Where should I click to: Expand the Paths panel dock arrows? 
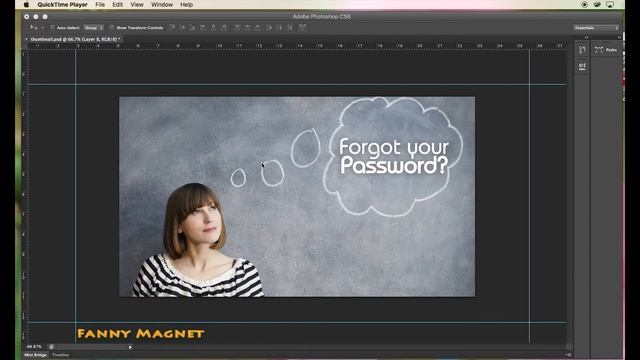coord(619,37)
